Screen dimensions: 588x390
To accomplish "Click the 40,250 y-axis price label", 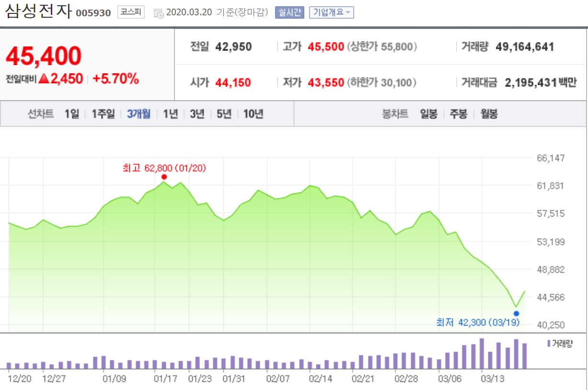I will point(551,325).
